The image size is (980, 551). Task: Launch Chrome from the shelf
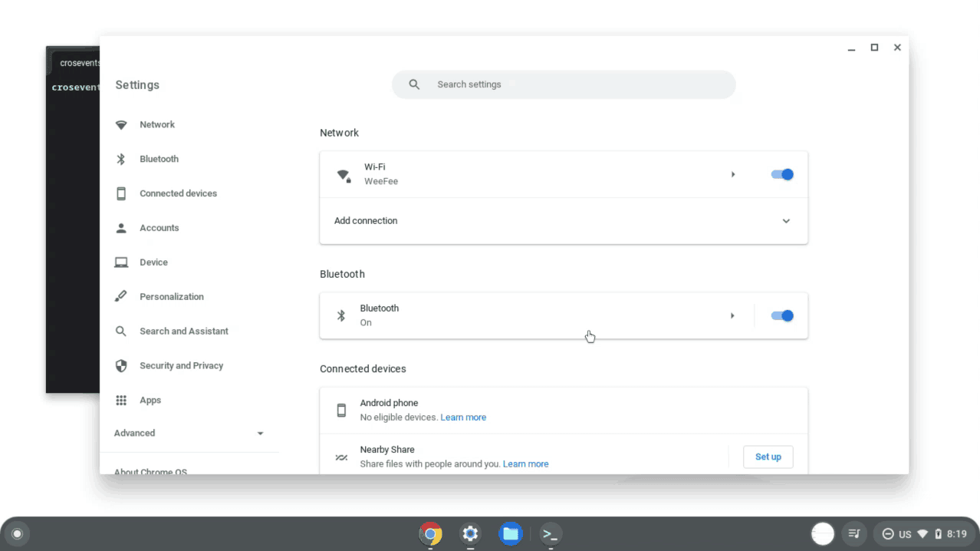[430, 533]
